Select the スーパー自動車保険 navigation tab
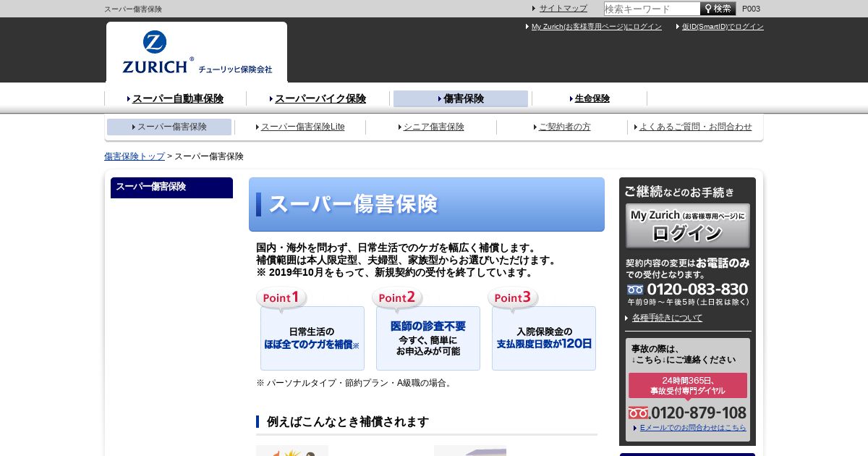The height and width of the screenshot is (456, 868). [178, 98]
